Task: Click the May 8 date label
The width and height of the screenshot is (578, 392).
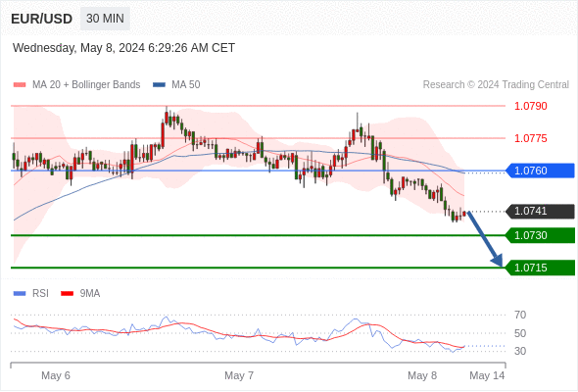Action: coord(422,375)
